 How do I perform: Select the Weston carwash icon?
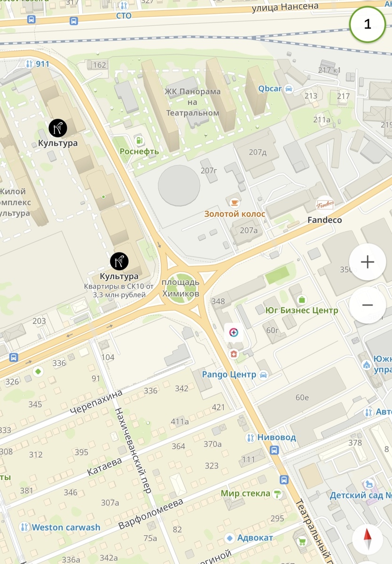pos(25,527)
